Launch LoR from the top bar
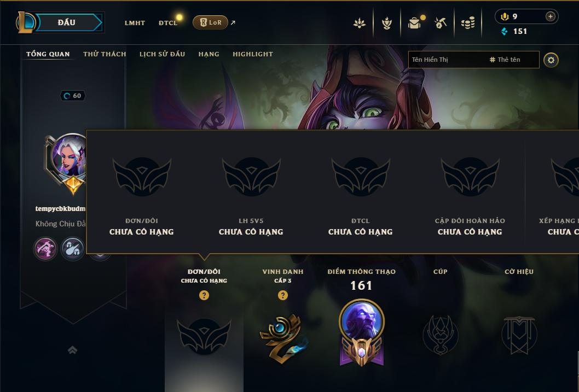Image resolution: width=579 pixels, height=392 pixels. point(211,22)
